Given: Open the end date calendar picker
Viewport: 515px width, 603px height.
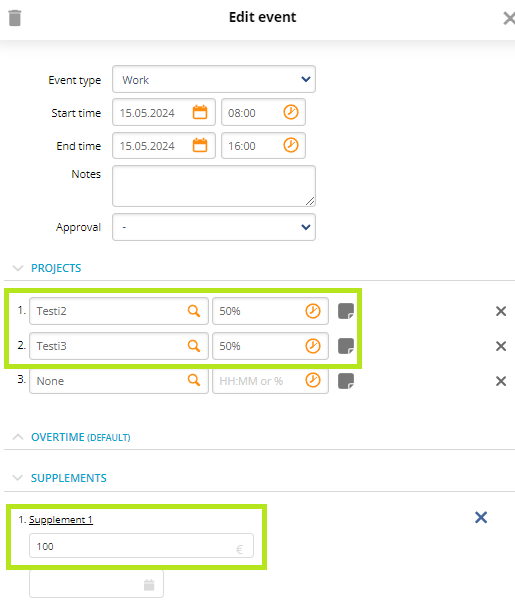Looking at the screenshot, I should coord(200,145).
